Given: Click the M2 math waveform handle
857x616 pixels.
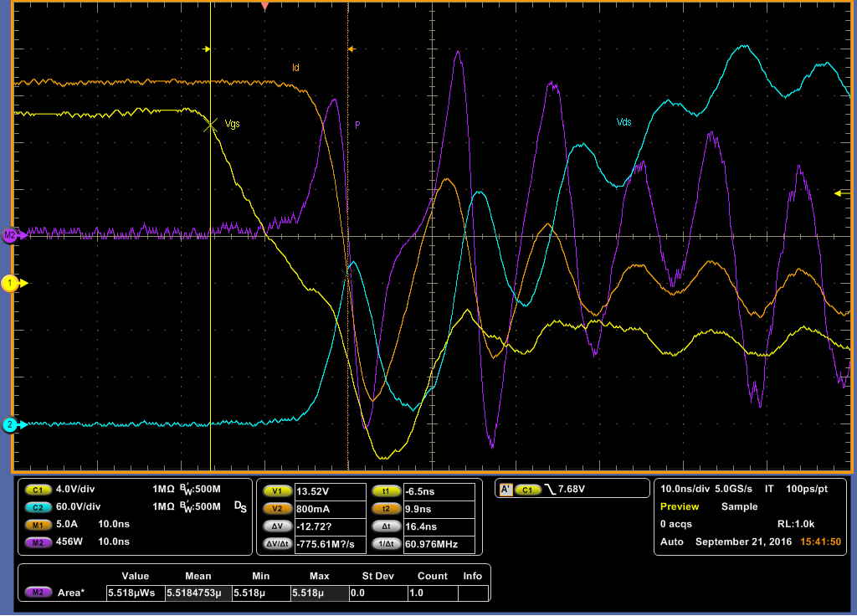Looking at the screenshot, I should click(10, 236).
